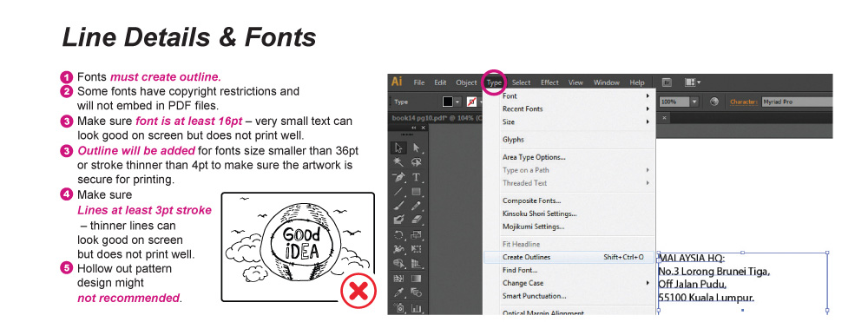Image resolution: width=868 pixels, height=322 pixels.
Task: Click the Myriad Pro font field
Action: 797,102
